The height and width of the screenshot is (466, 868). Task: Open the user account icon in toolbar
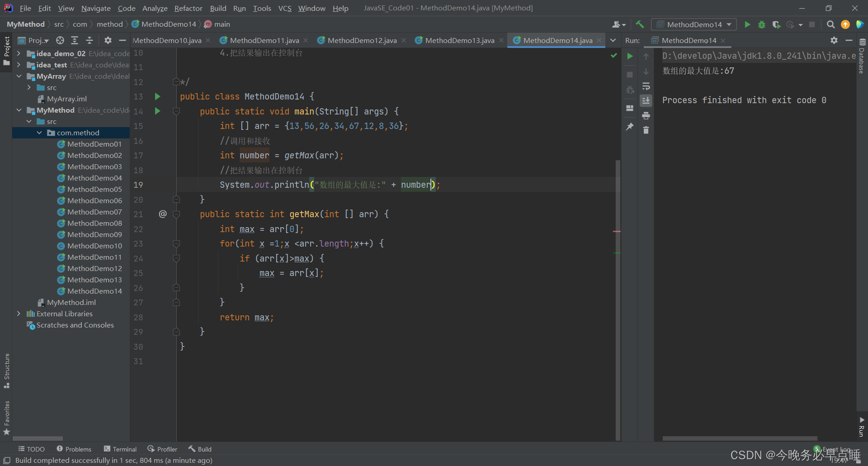pos(618,24)
